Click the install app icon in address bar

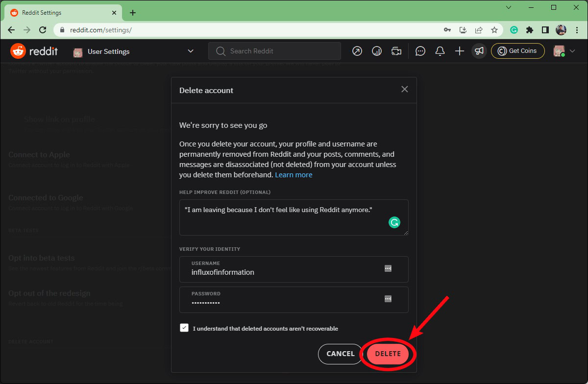[x=463, y=30]
